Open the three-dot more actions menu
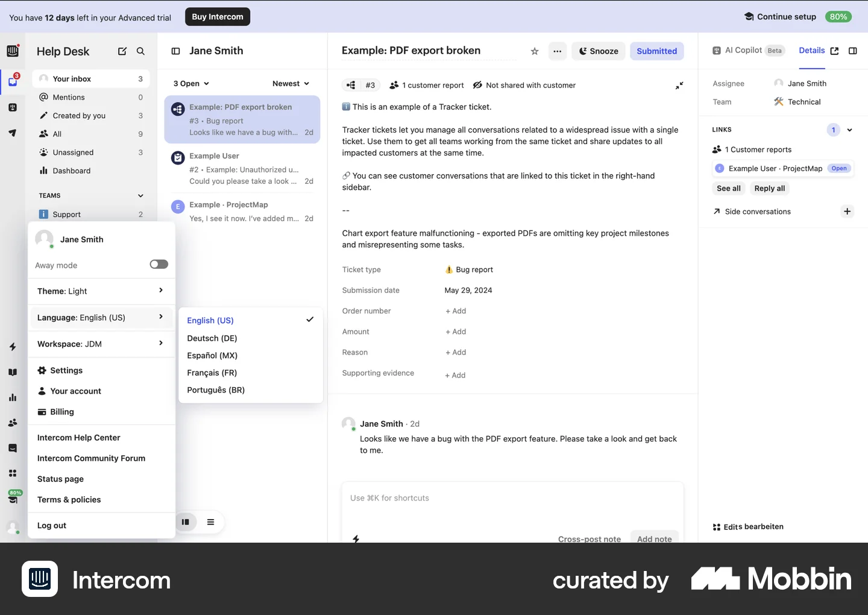The image size is (868, 615). pyautogui.click(x=558, y=51)
